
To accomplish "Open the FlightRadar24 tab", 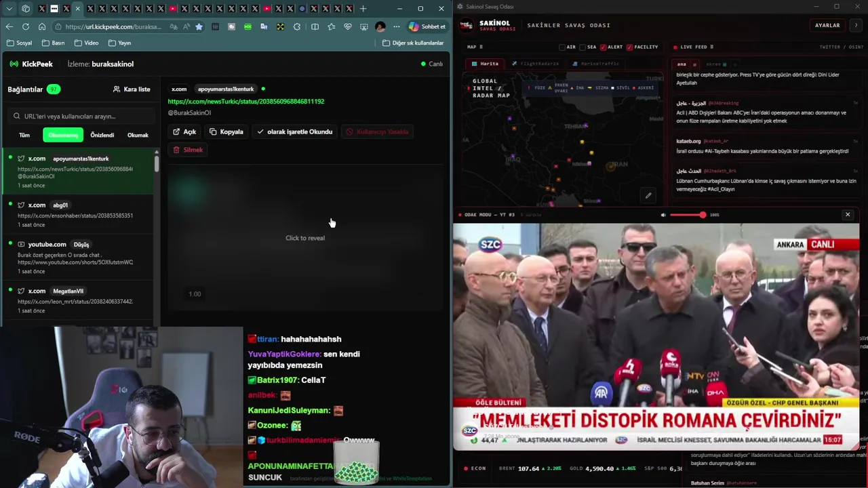I will 536,64.
